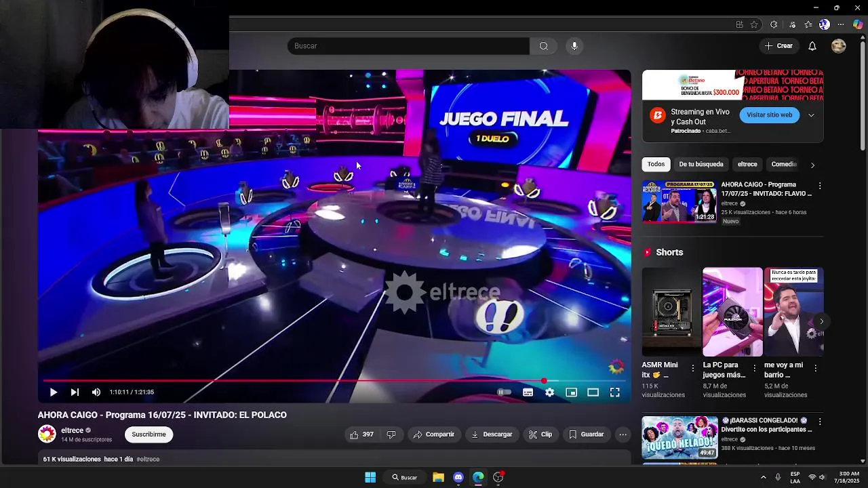
Task: Open OBS Studio from the taskbar
Action: click(498, 477)
